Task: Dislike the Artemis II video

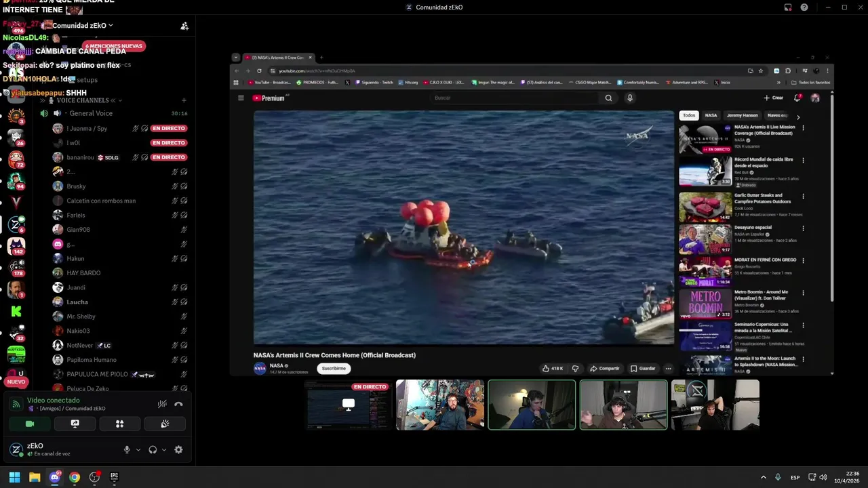Action: coord(575,369)
